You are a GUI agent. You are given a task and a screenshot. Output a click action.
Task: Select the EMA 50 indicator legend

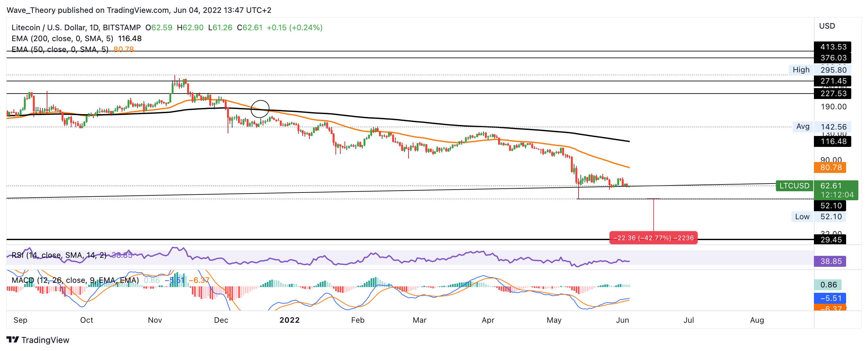click(60, 50)
